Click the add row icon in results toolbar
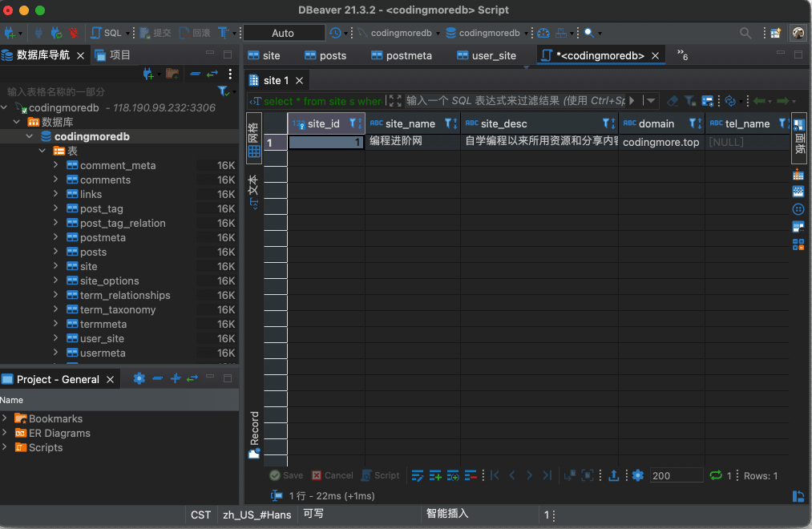Viewport: 812px width, 529px height. [435, 475]
